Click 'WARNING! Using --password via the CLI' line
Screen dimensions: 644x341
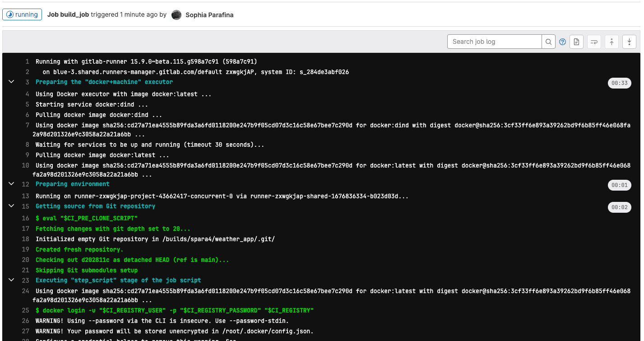point(162,321)
